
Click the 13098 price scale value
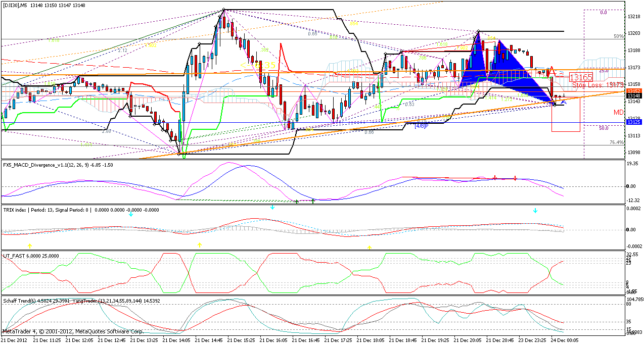click(634, 153)
